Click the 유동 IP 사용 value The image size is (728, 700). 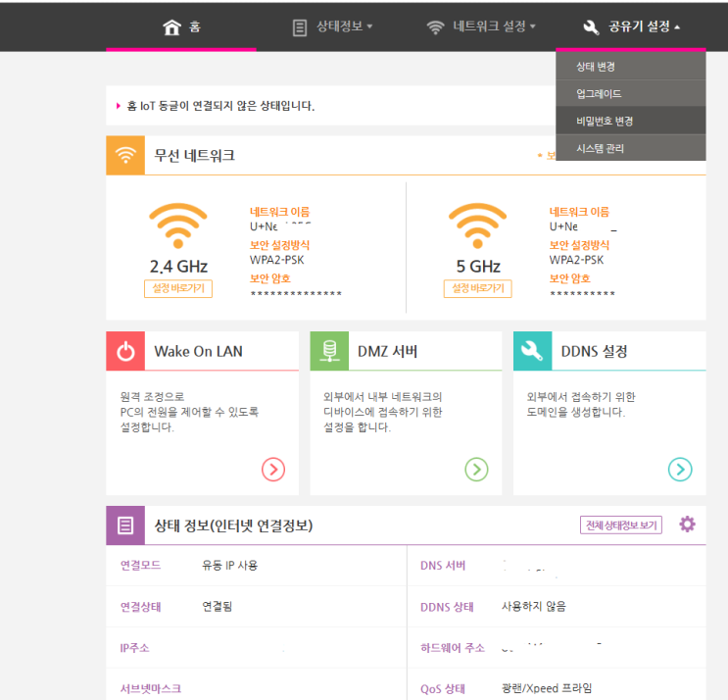pyautogui.click(x=230, y=566)
